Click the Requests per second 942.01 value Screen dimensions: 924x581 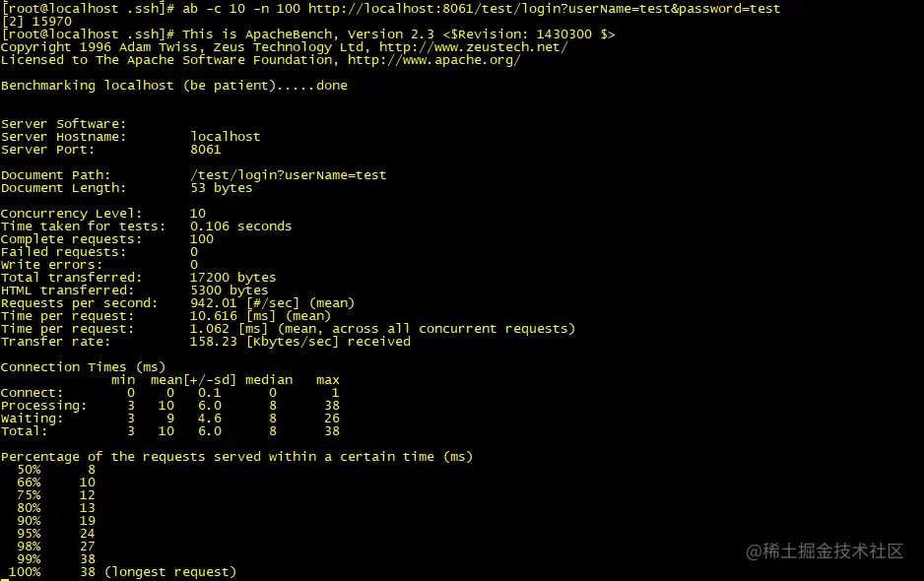click(x=214, y=303)
